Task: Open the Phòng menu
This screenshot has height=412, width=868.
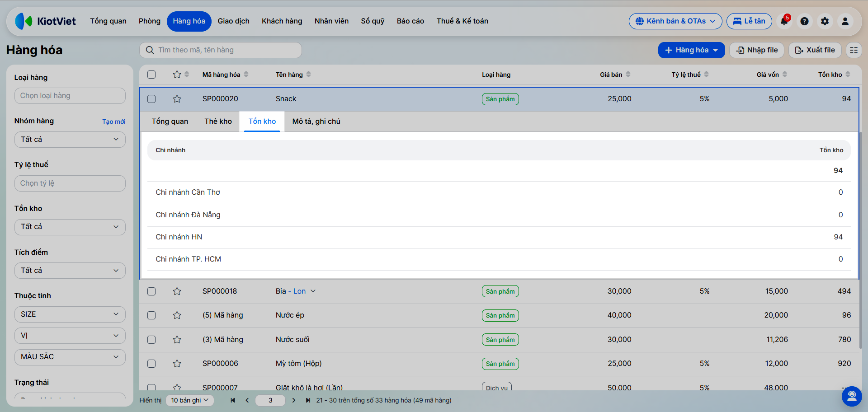Action: 150,21
